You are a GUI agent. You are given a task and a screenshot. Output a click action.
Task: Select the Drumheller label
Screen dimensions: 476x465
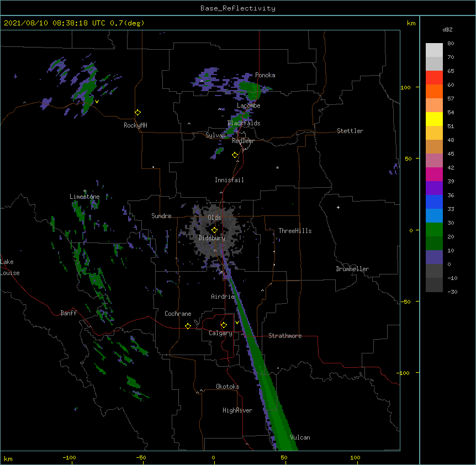click(352, 269)
